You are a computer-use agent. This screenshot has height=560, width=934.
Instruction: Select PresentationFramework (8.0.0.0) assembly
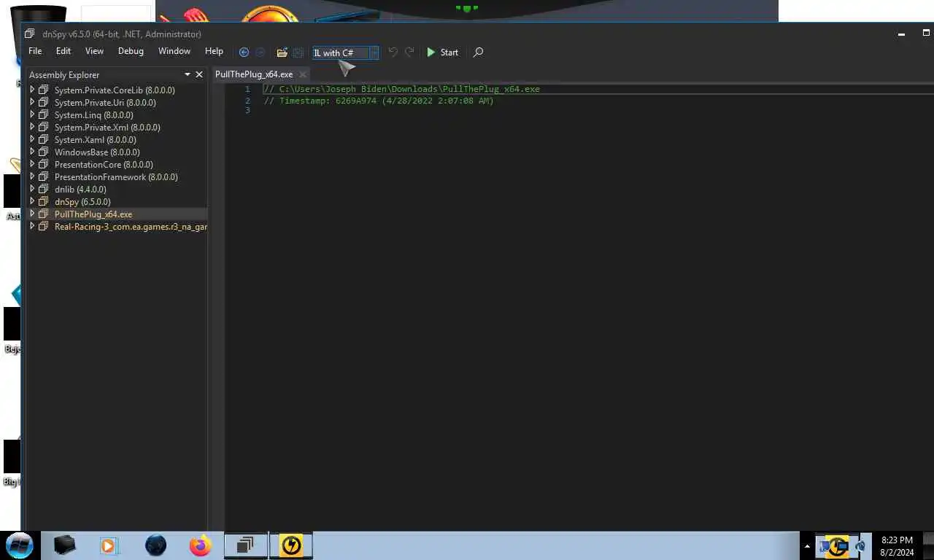click(x=116, y=177)
